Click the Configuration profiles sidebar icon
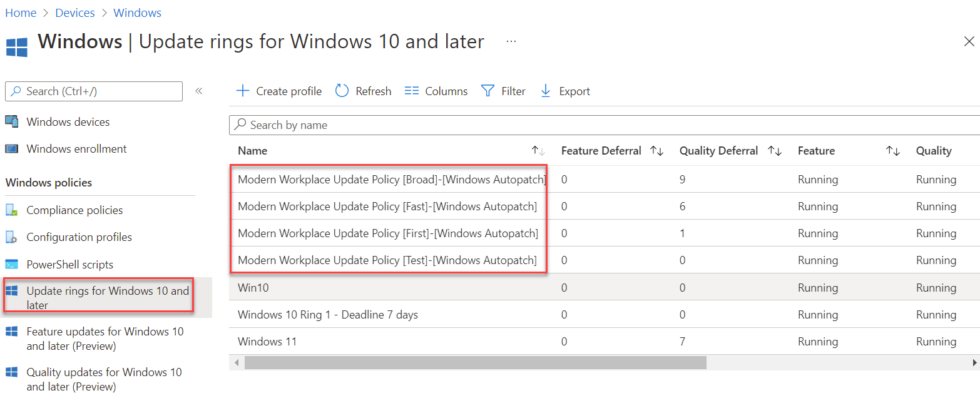Image resolution: width=980 pixels, height=393 pixels. click(x=12, y=237)
